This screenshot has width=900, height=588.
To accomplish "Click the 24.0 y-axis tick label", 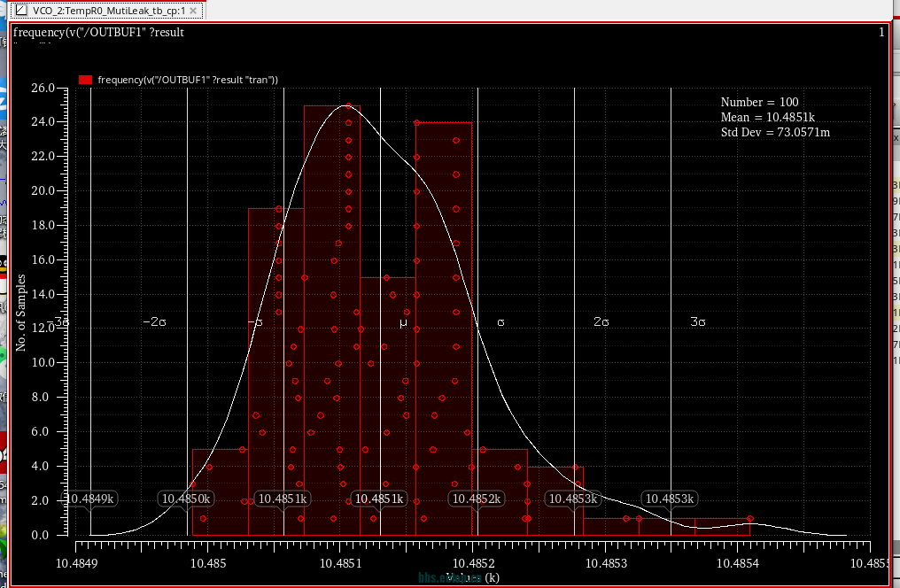I will (x=43, y=121).
